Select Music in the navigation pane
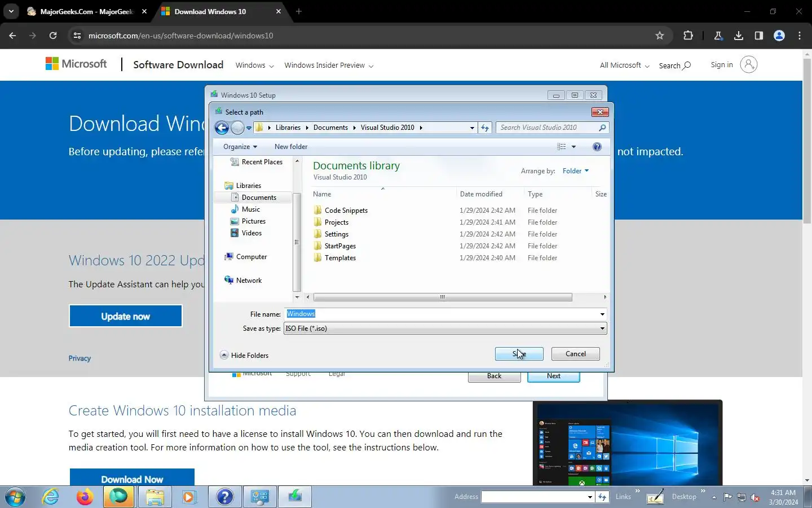Image resolution: width=812 pixels, height=508 pixels. [251, 209]
